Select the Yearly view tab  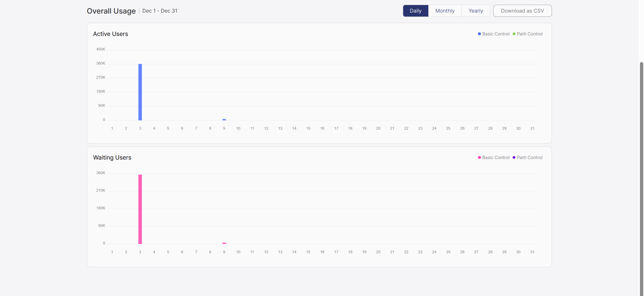tap(475, 11)
